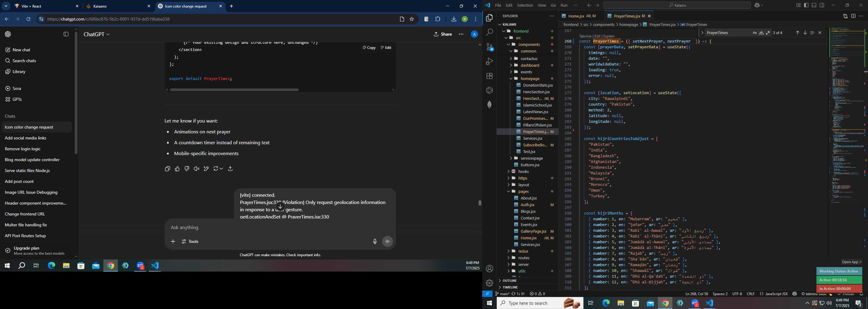Click thumbs up on ChatGPT response

(x=177, y=169)
